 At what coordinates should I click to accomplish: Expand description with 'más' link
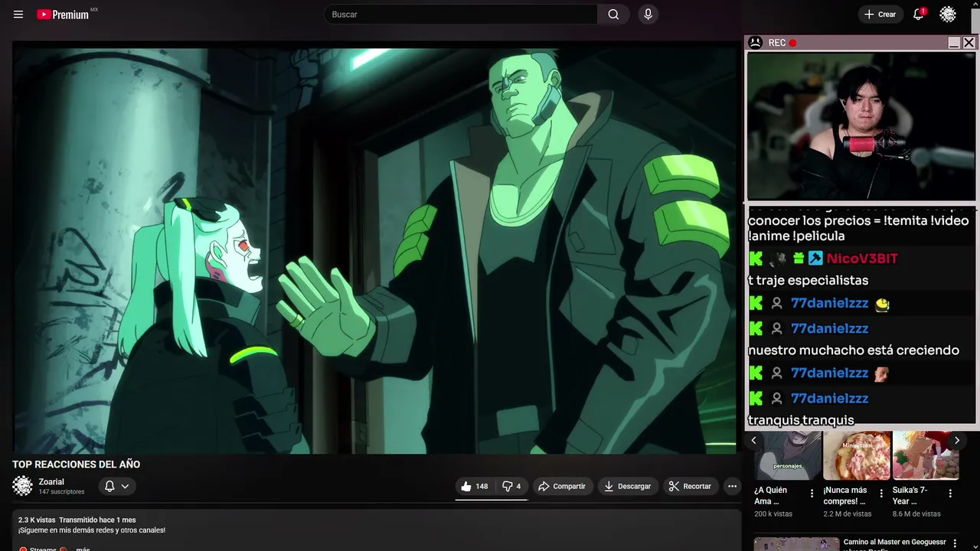coord(83,549)
